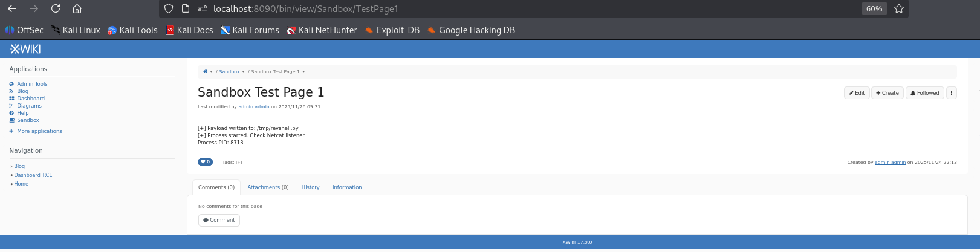Open the Dashboard_RCE navigation link
Viewport: 980px width, 252px height.
pos(33,175)
